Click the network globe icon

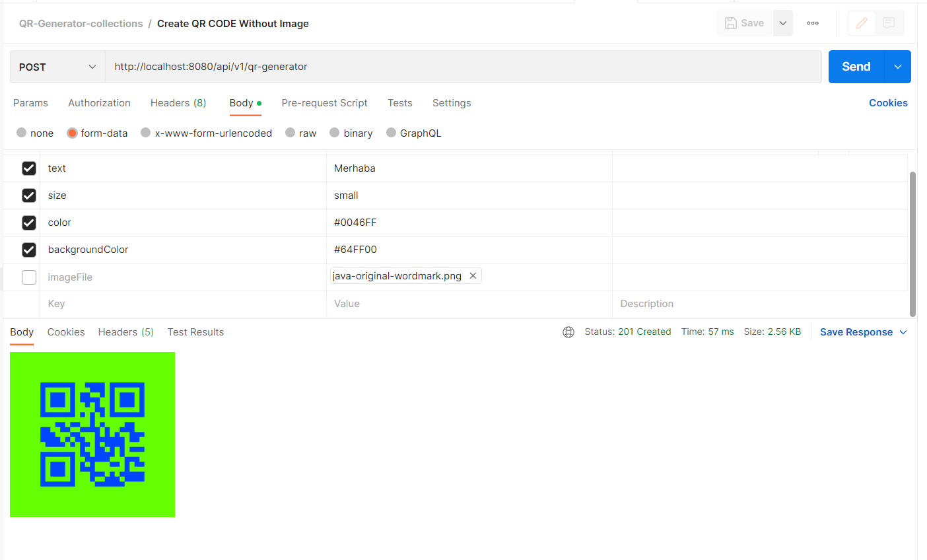[568, 332]
